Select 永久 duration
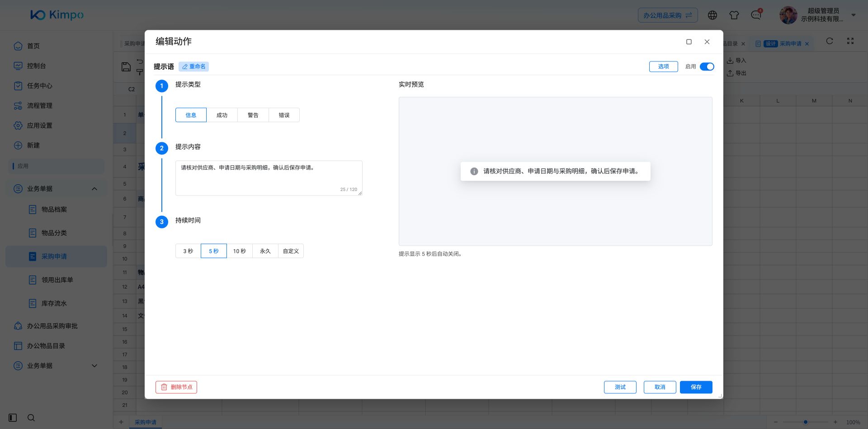Image resolution: width=868 pixels, height=429 pixels. [265, 251]
